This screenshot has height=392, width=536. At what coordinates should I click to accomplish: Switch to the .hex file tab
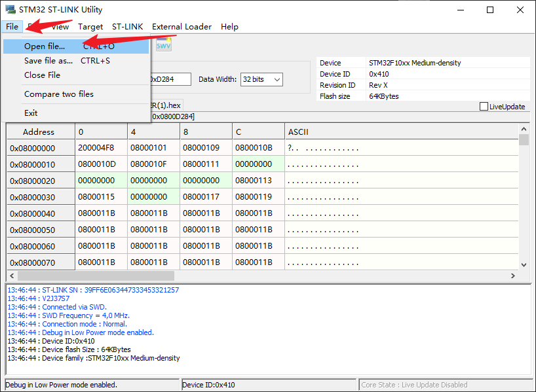(x=165, y=105)
